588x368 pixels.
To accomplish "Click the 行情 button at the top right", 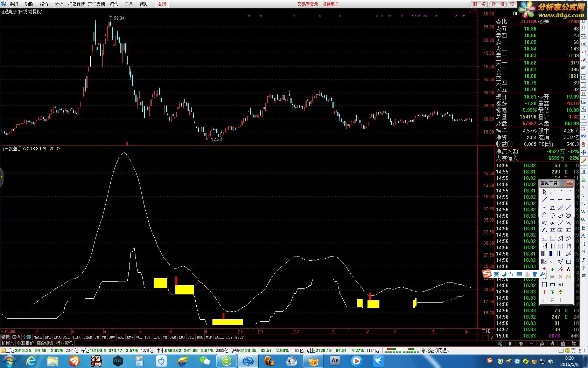I will 498,4.
